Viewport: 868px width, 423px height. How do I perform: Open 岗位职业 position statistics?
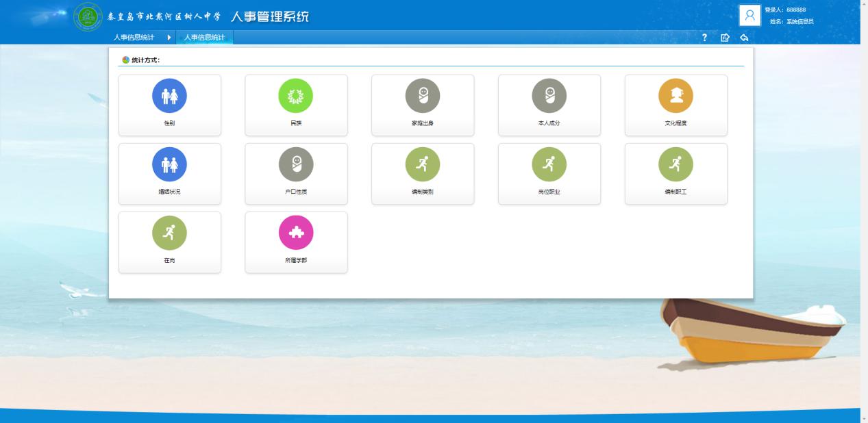pos(549,164)
